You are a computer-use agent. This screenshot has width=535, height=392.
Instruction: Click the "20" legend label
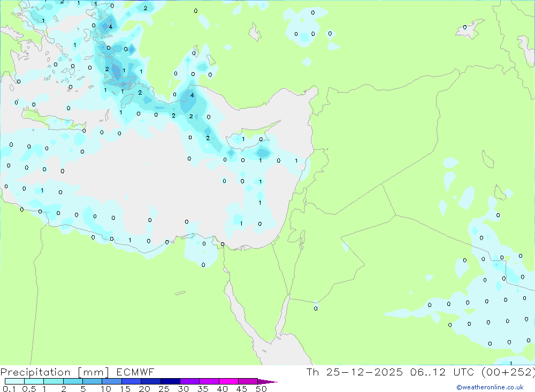coord(144,389)
